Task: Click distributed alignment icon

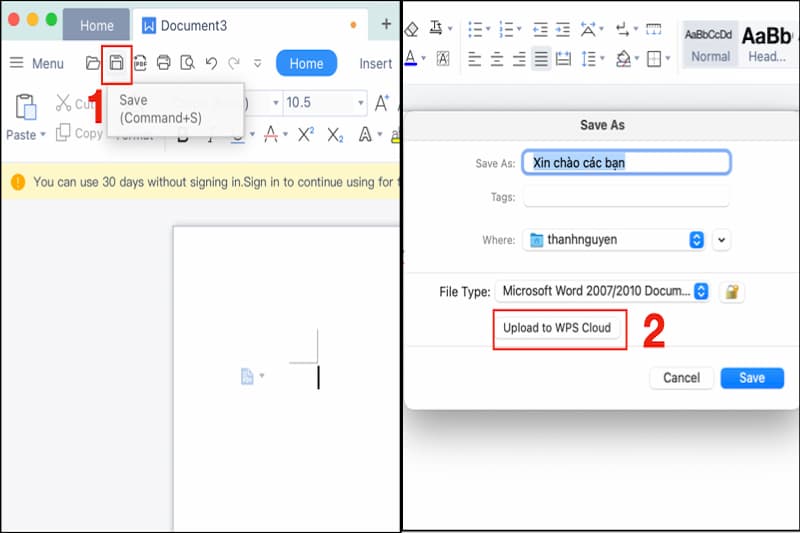Action: click(563, 59)
